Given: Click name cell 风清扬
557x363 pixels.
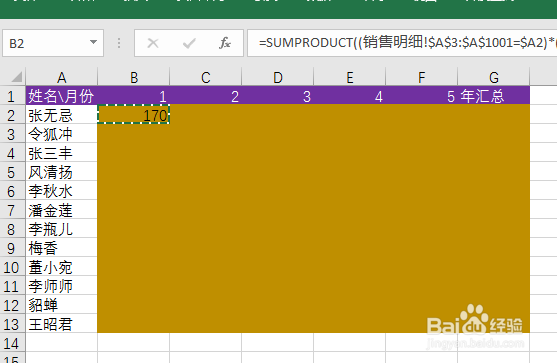Looking at the screenshot, I should [61, 172].
